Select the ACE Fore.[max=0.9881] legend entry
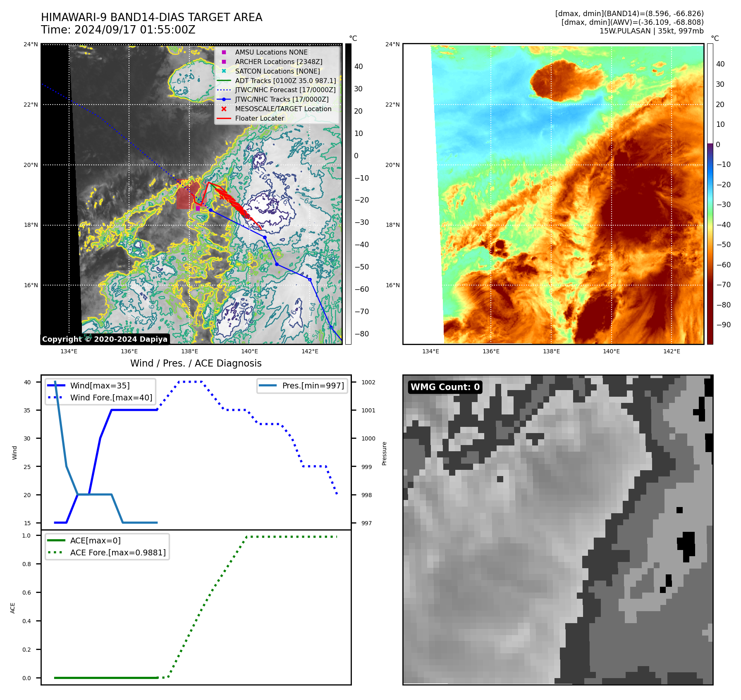 coord(117,552)
